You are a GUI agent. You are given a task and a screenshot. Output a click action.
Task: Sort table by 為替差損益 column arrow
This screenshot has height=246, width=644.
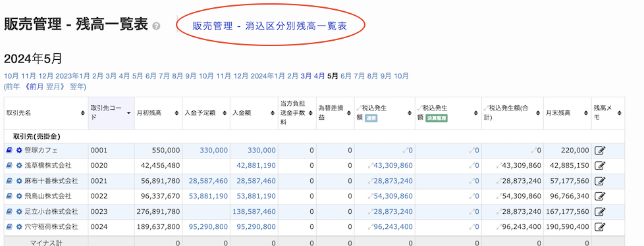tap(349, 113)
